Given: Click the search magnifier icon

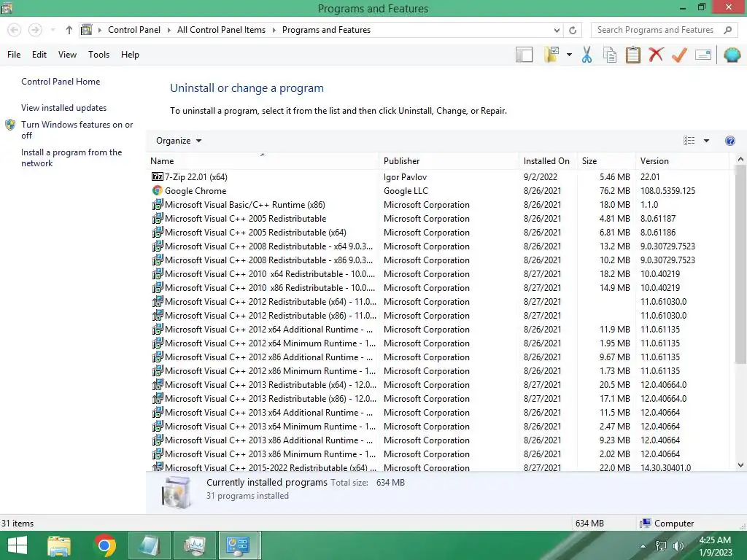Looking at the screenshot, I should (x=727, y=30).
